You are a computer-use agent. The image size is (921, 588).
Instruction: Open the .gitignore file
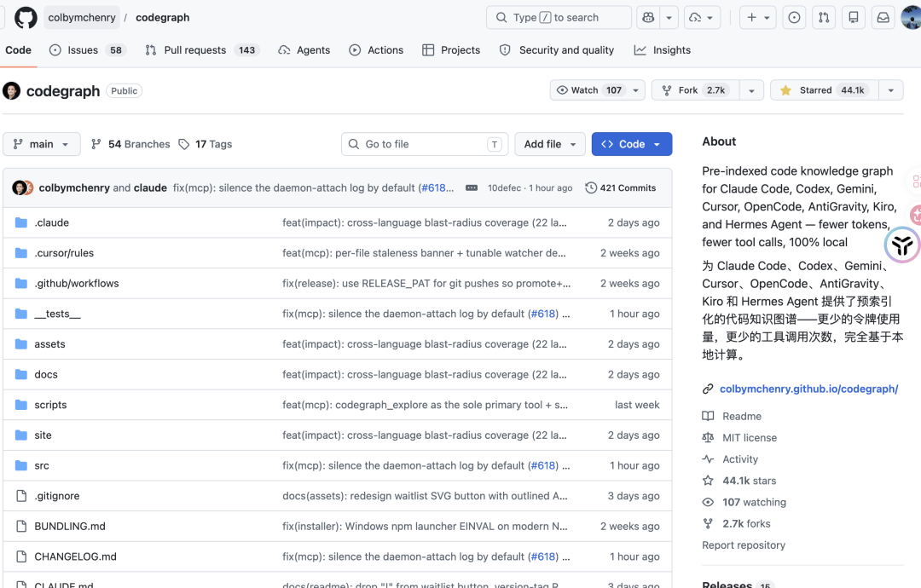pos(57,496)
